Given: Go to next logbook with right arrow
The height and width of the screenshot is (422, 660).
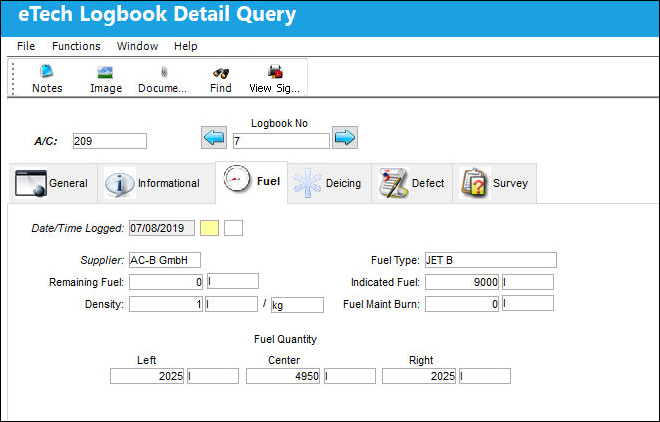Looking at the screenshot, I should click(x=345, y=138).
